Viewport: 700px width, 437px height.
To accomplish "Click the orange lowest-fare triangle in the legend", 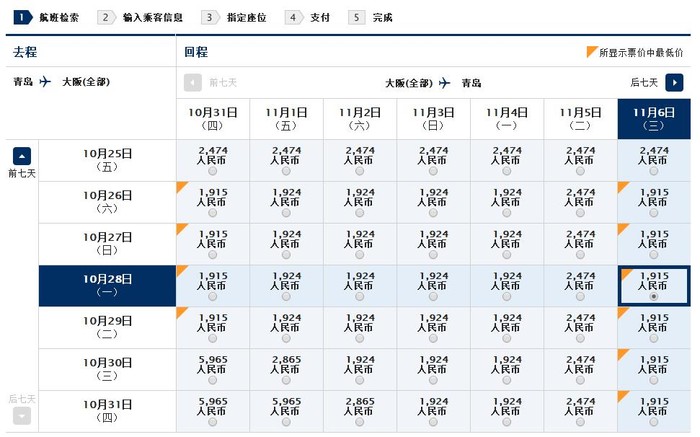I will pyautogui.click(x=591, y=52).
